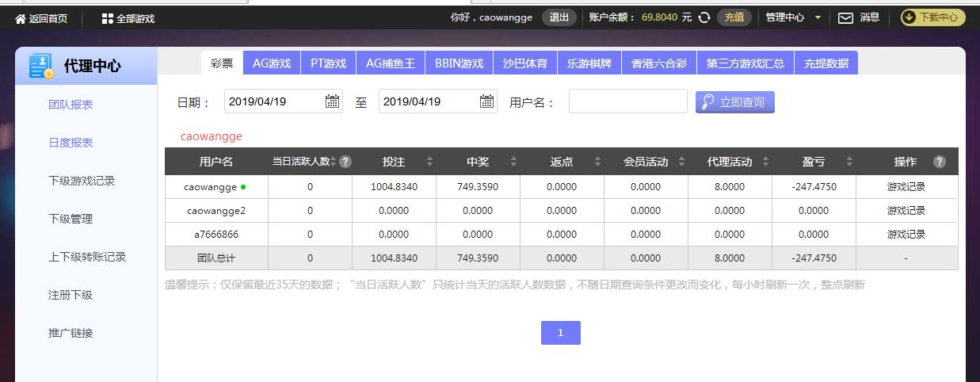Image resolution: width=980 pixels, height=382 pixels.
Task: Switch to the 沙巴体育 tab
Action: pos(524,63)
